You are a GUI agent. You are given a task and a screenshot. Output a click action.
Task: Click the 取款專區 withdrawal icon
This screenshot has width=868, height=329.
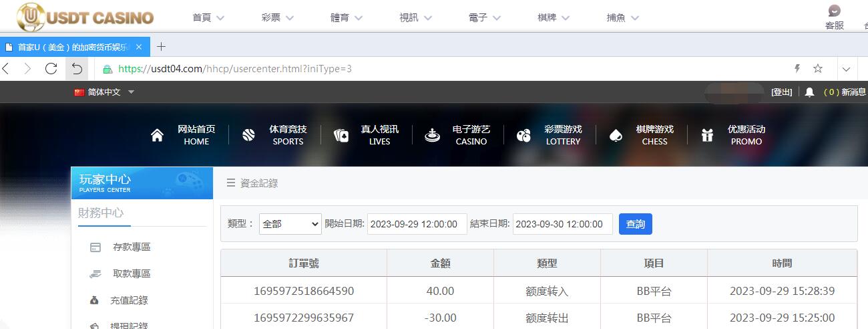click(95, 273)
